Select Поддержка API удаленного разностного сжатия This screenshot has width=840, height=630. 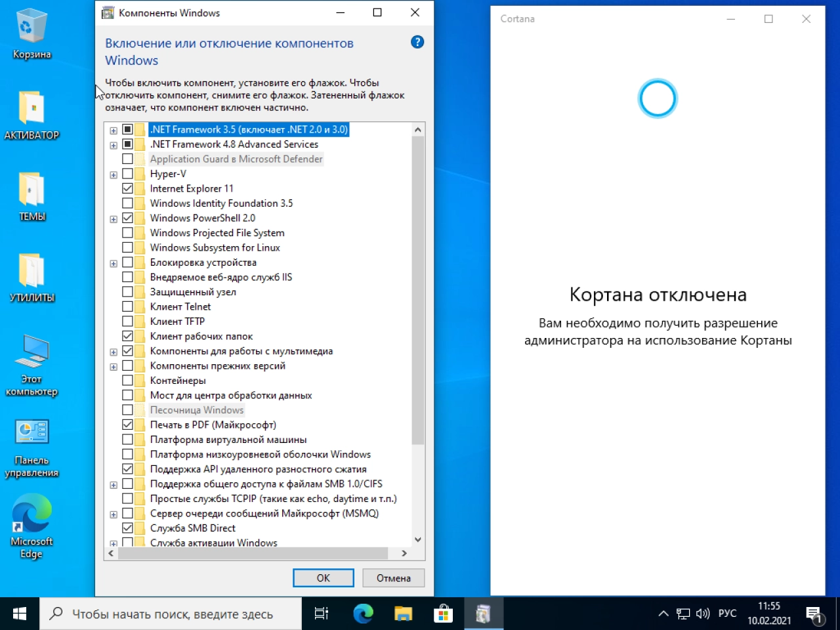[258, 469]
